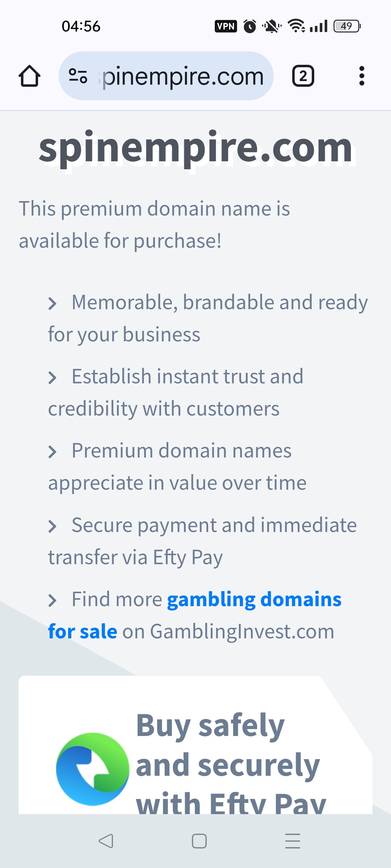Tap the battery level indicator
Image resolution: width=391 pixels, height=868 pixels.
pyautogui.click(x=347, y=26)
